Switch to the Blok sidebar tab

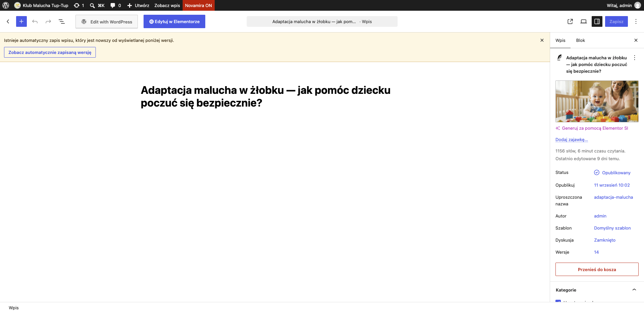[x=581, y=40]
